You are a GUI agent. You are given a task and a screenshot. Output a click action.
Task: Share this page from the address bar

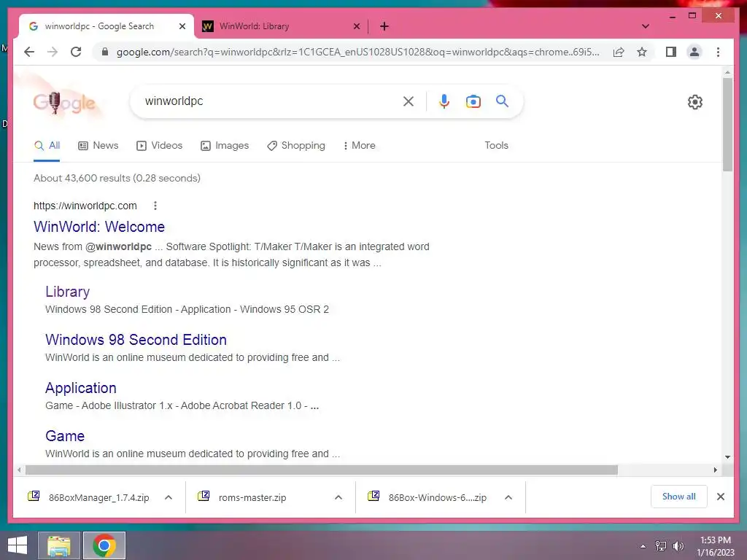[x=619, y=52]
